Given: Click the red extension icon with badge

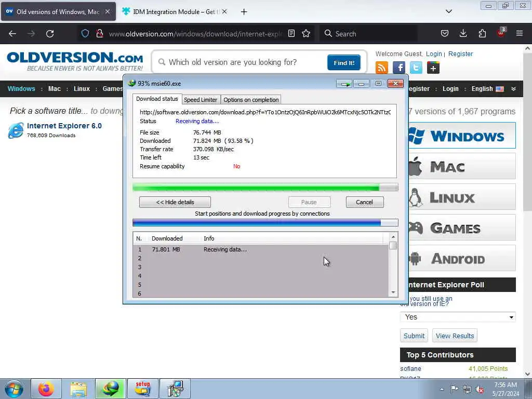Looking at the screenshot, I should 501,33.
